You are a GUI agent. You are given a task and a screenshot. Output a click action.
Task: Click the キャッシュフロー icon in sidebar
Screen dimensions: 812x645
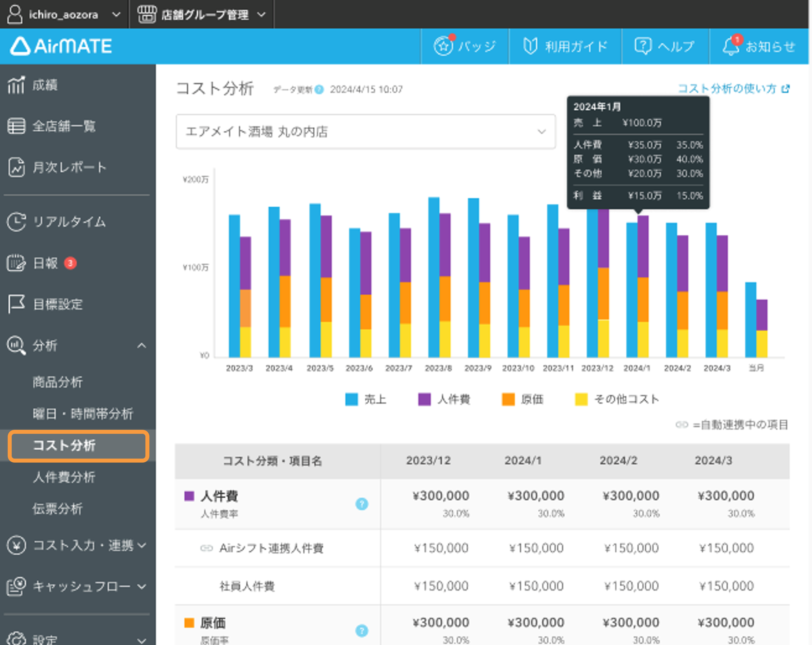tap(16, 586)
